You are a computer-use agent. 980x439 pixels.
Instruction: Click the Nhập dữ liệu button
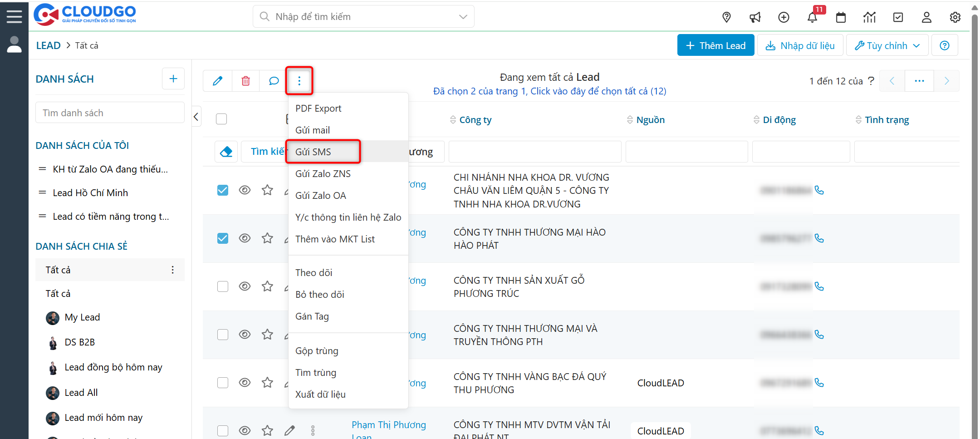click(x=800, y=45)
